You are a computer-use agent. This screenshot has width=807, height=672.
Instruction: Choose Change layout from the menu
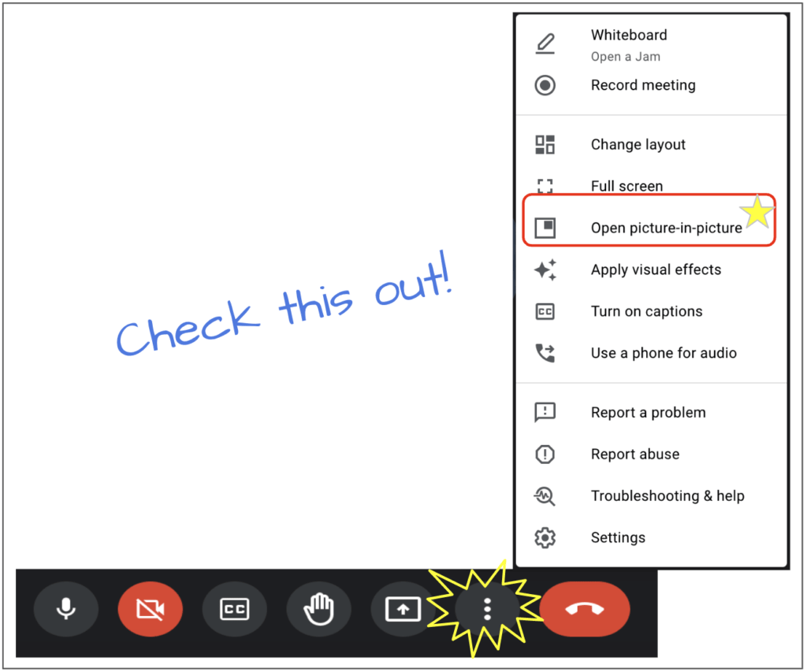click(638, 144)
